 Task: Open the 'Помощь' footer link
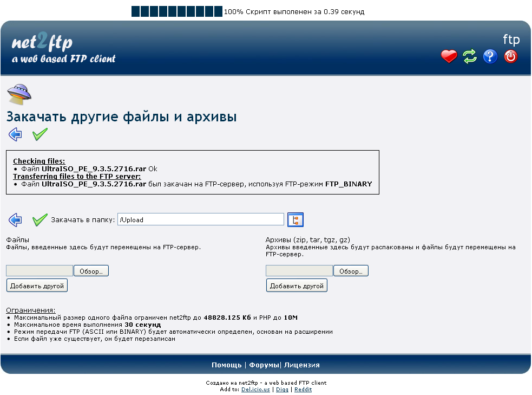click(x=226, y=365)
